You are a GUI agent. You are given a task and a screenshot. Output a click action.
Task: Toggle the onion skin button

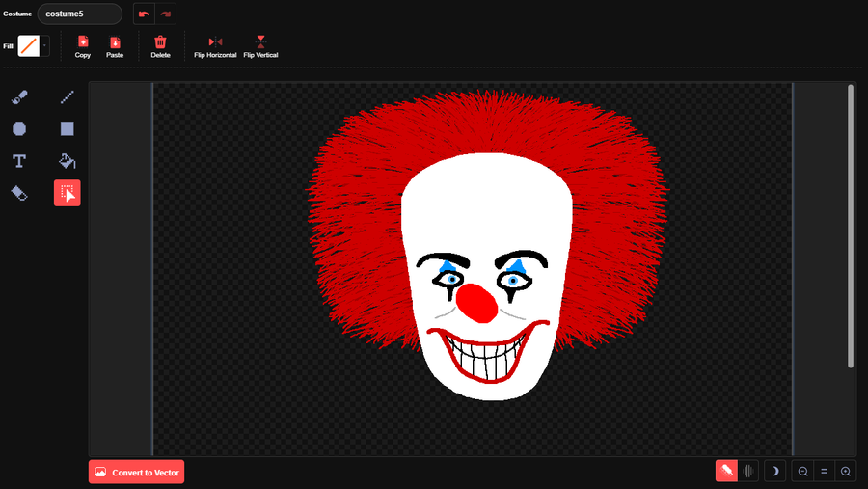click(x=727, y=472)
